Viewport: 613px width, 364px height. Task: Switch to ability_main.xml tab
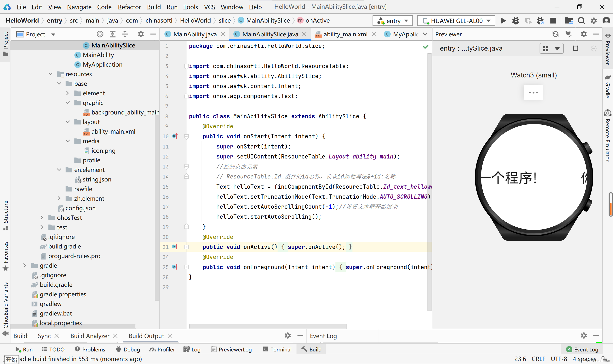coord(345,34)
